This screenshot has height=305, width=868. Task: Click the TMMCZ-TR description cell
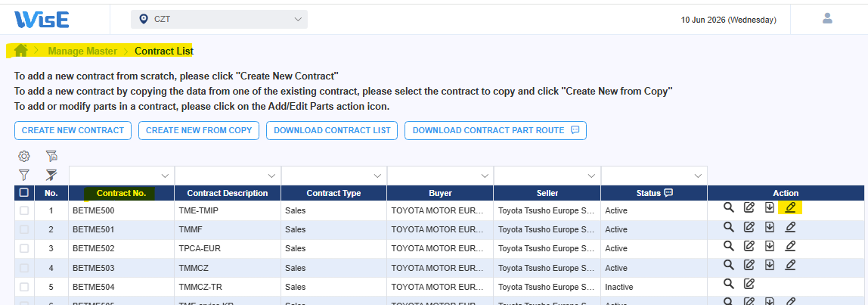click(x=228, y=288)
